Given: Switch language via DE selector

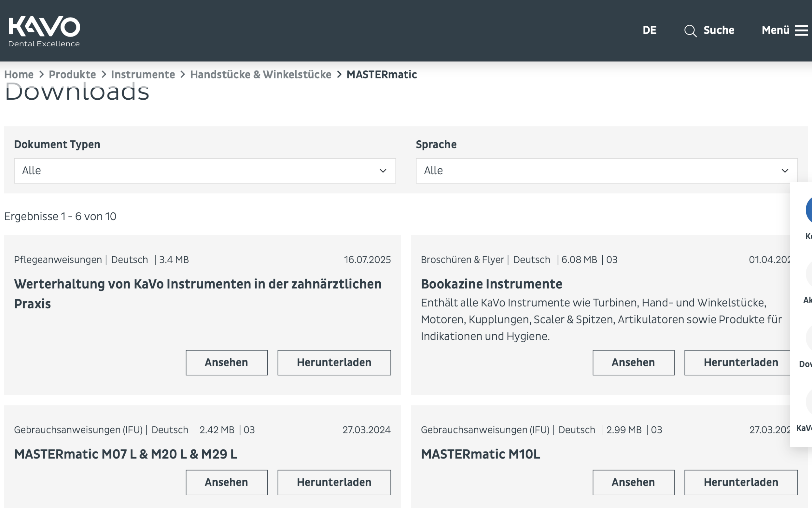Looking at the screenshot, I should click(649, 30).
